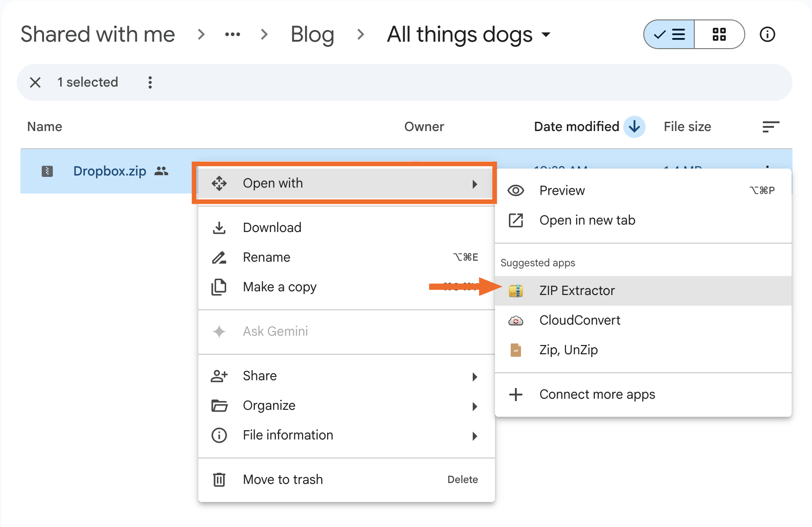Select Make a copy menu item

[346, 287]
